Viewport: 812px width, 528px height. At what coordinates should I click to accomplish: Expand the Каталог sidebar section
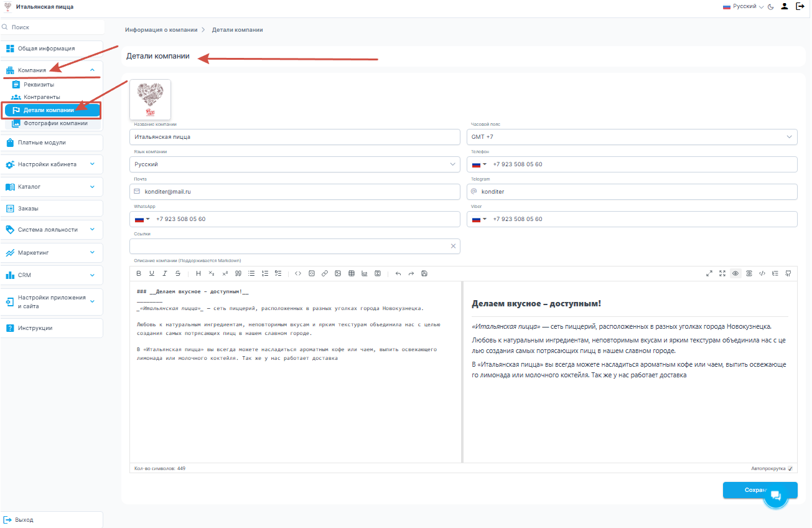pyautogui.click(x=51, y=187)
